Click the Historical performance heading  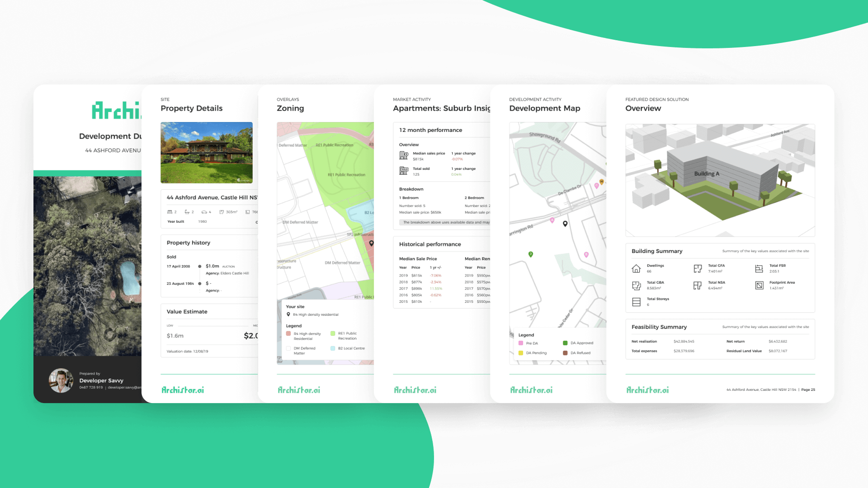430,244
